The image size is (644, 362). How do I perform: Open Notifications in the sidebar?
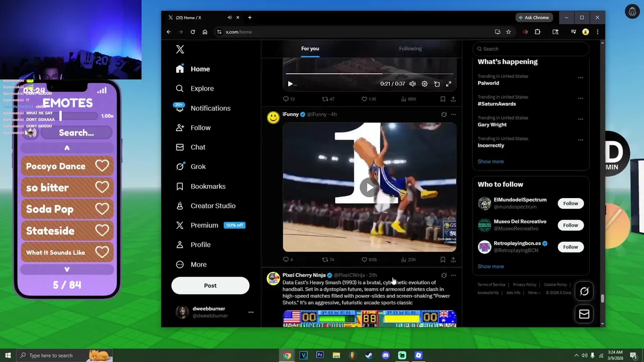[203, 108]
